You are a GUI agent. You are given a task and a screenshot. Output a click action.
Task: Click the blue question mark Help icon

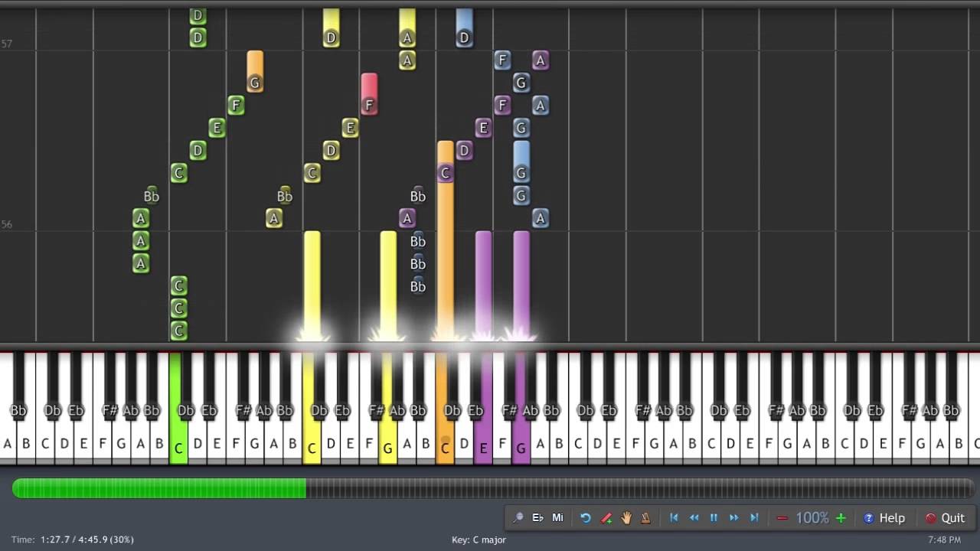(x=868, y=518)
